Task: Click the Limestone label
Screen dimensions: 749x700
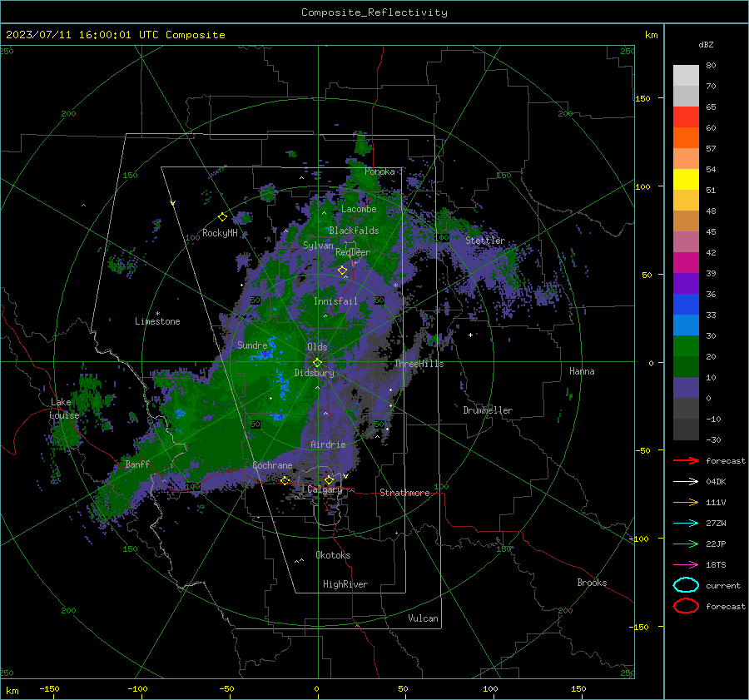Action: [157, 321]
